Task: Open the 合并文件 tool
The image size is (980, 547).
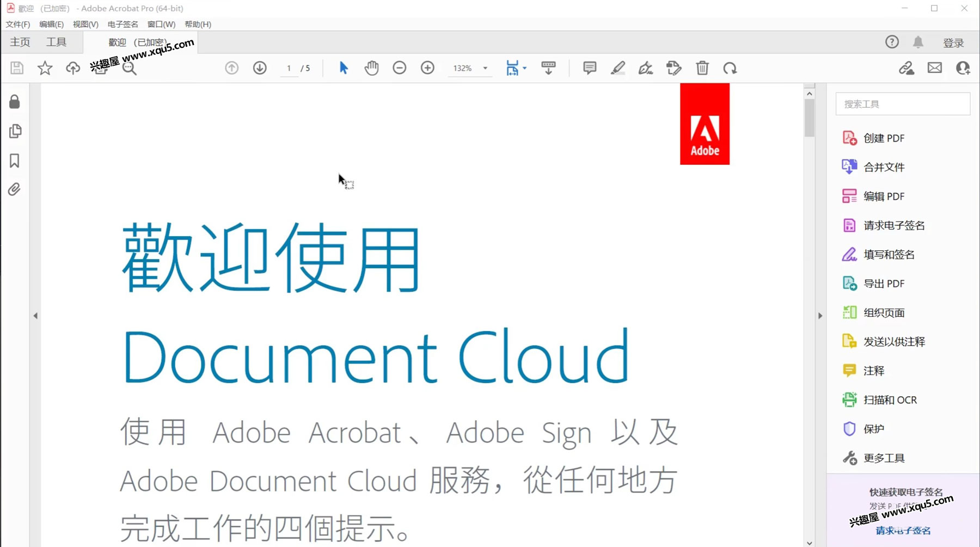Action: click(873, 167)
